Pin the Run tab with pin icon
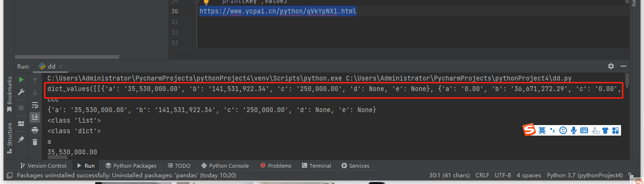The width and height of the screenshot is (644, 184). (21, 139)
